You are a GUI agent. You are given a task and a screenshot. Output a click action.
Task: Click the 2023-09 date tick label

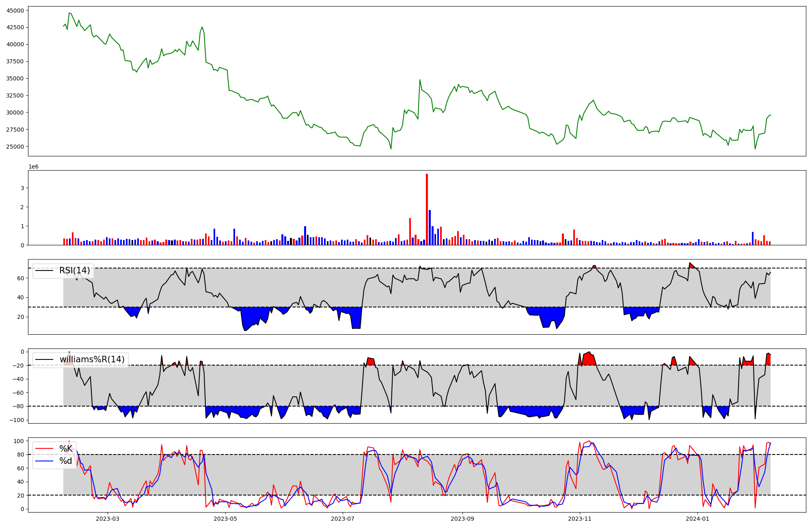coord(462,519)
